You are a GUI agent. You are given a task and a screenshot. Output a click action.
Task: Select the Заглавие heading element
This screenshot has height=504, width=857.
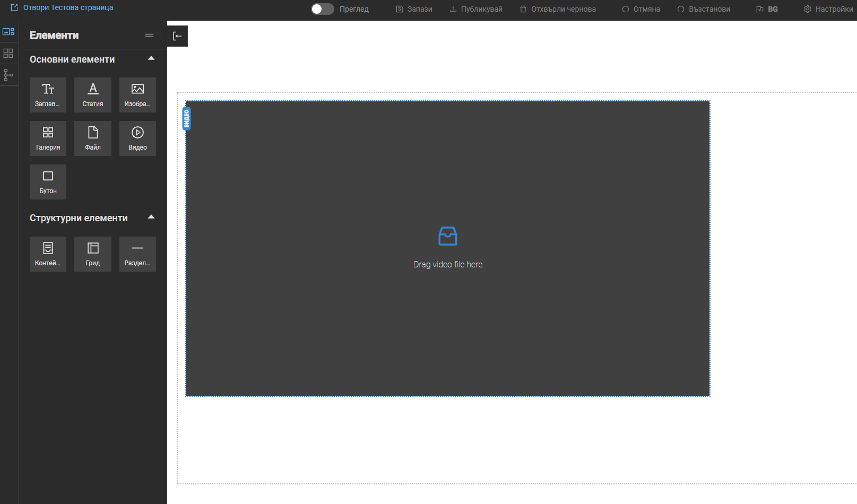point(48,94)
